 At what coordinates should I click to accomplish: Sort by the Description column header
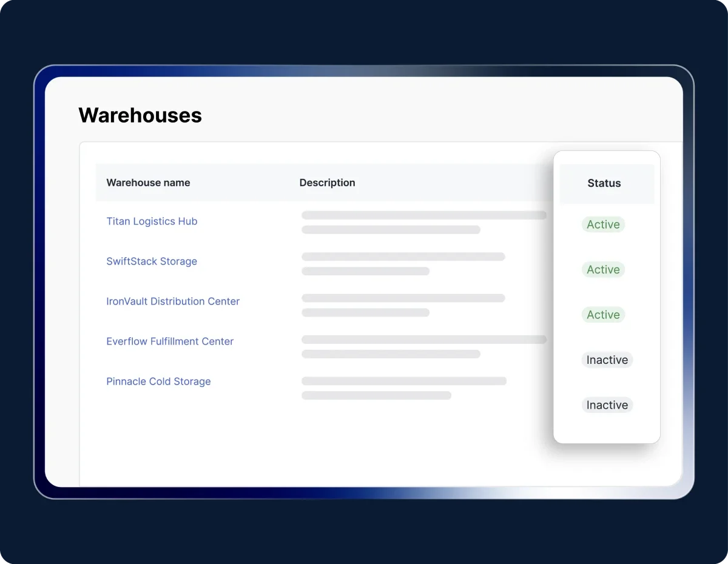[327, 183]
